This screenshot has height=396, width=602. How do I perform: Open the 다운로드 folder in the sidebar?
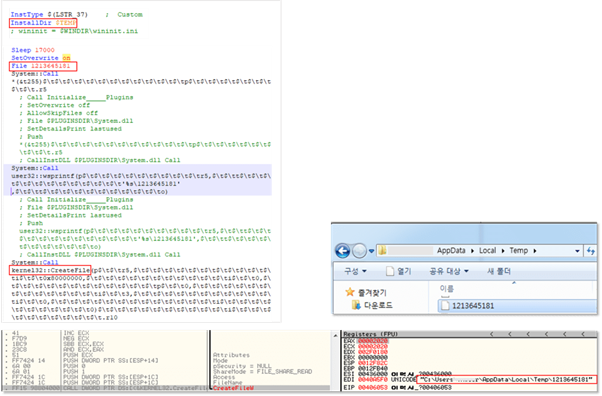tap(372, 306)
